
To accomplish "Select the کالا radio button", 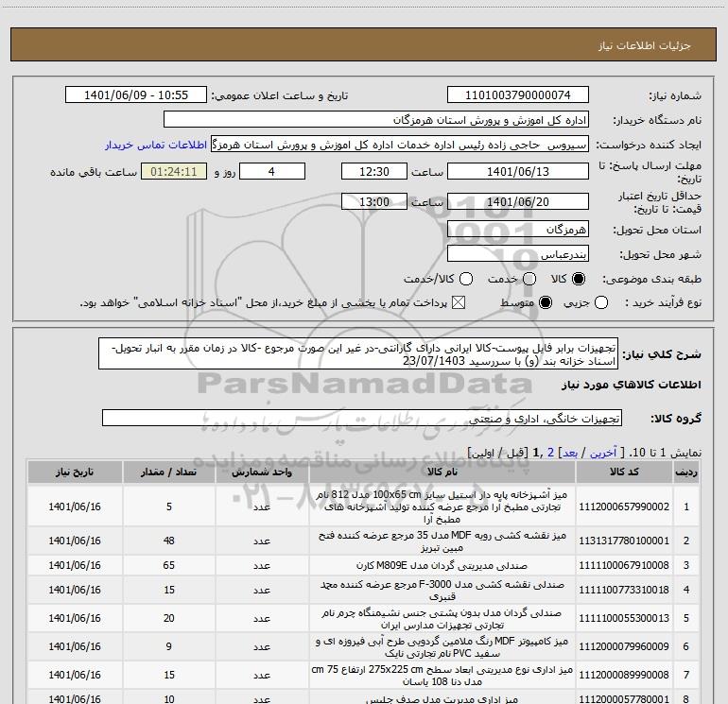I will [x=579, y=279].
